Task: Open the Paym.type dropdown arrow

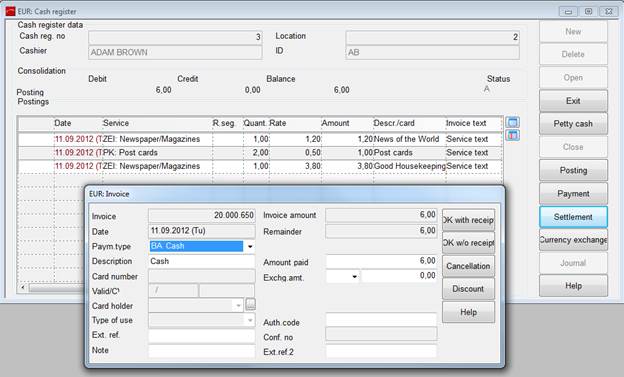Action: tap(250, 246)
